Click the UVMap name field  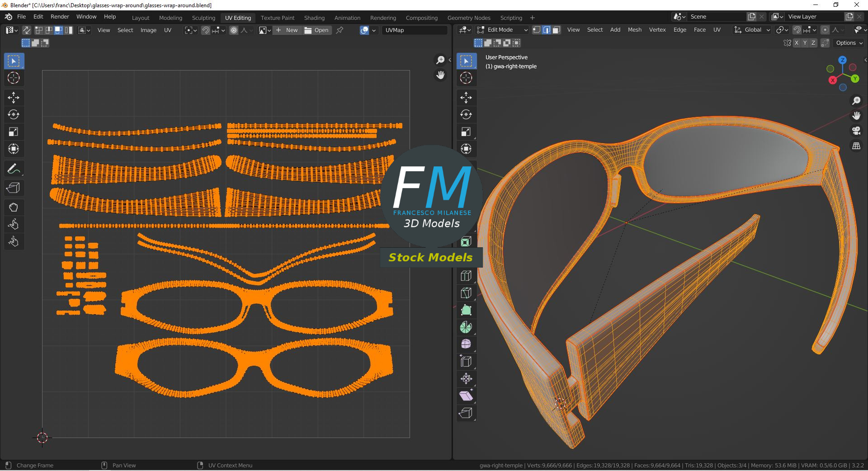tap(414, 30)
